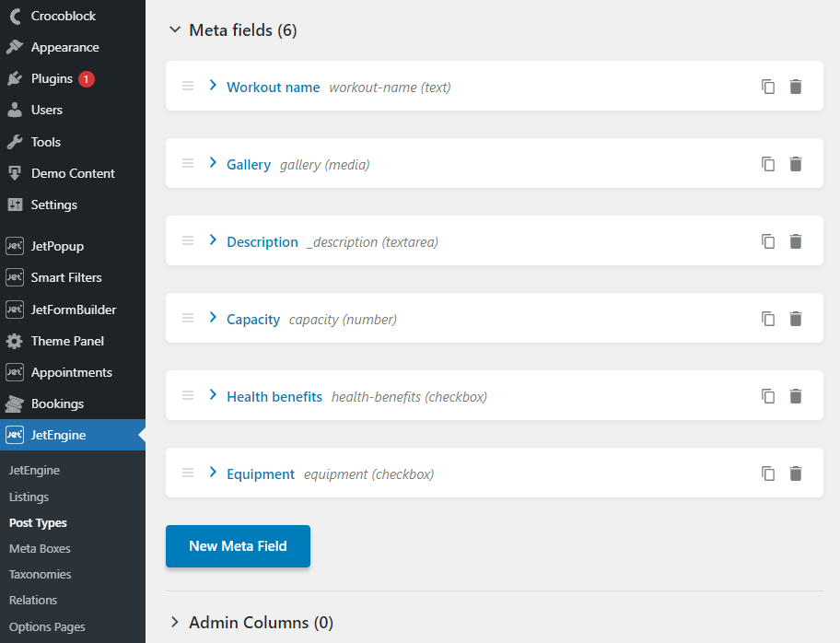This screenshot has width=840, height=643.
Task: Delete the Workout name meta field
Action: (796, 87)
